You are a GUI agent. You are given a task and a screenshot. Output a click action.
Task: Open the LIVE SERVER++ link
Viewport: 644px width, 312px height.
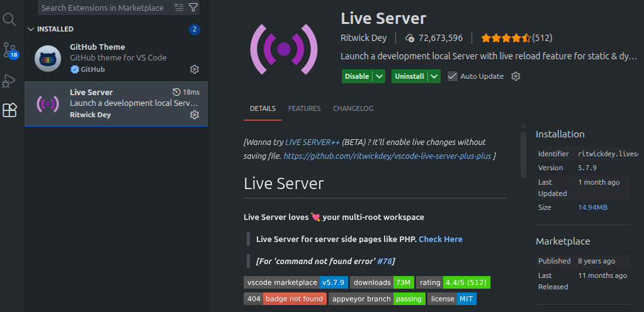[x=312, y=142]
